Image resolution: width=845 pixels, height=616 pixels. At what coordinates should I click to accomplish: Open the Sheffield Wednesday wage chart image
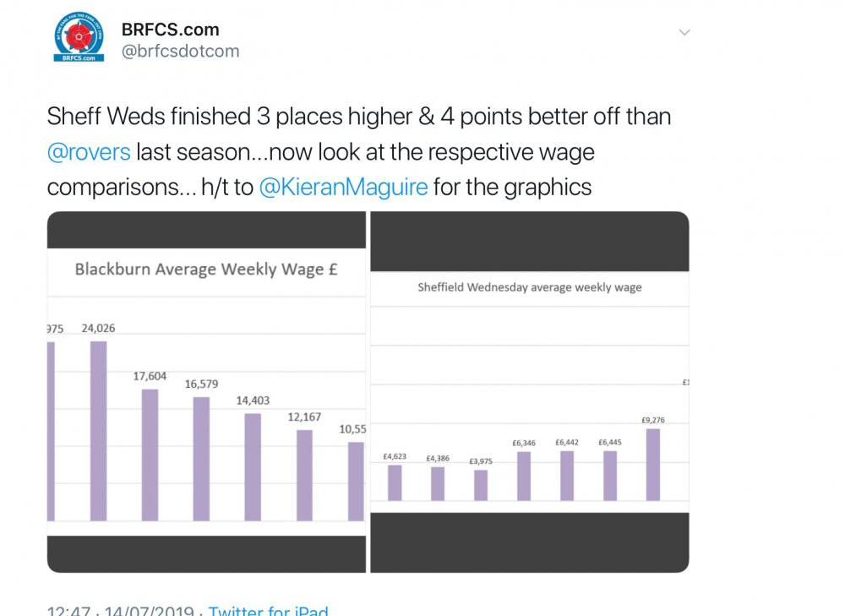(x=530, y=391)
